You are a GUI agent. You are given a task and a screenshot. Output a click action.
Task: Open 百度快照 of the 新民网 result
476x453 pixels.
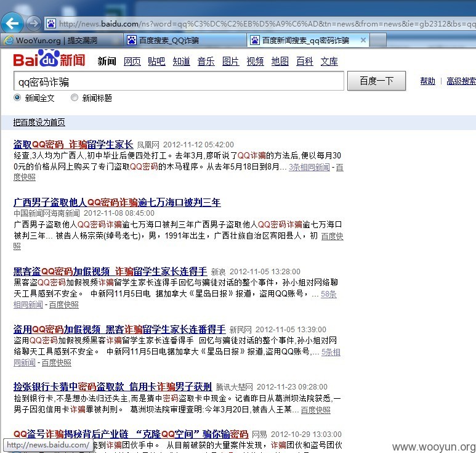(x=57, y=362)
